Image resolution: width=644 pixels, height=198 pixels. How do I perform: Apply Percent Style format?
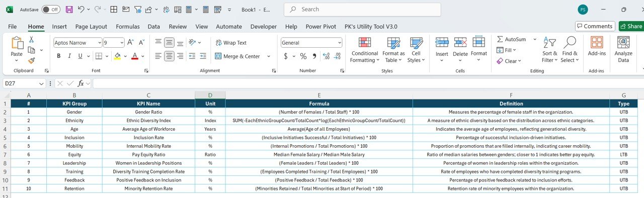(x=303, y=56)
